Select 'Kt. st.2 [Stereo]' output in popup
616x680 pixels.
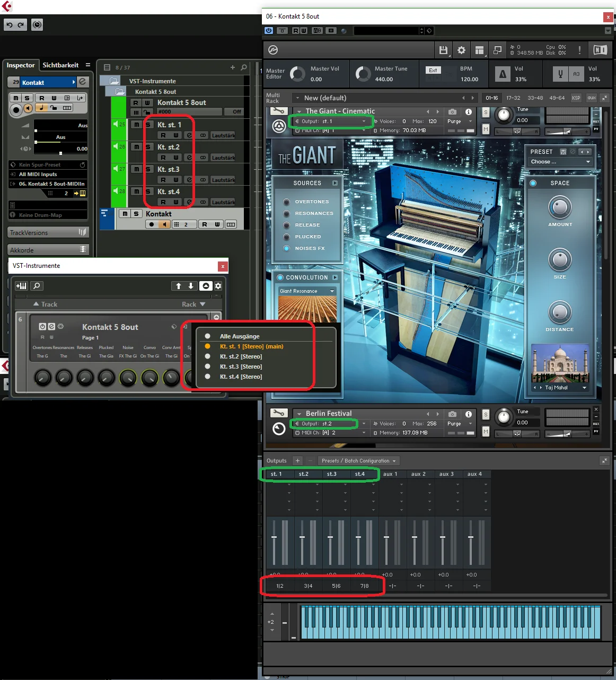click(x=241, y=356)
